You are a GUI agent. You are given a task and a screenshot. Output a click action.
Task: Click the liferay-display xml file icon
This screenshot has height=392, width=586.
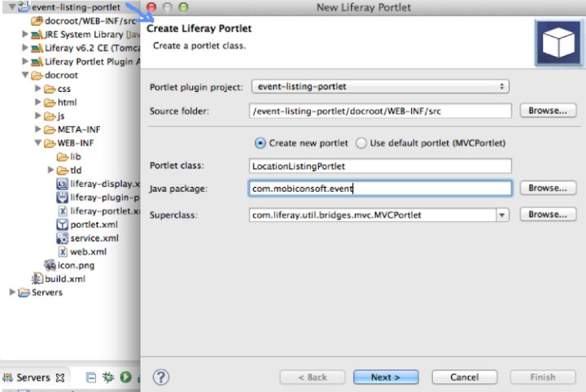coord(62,184)
